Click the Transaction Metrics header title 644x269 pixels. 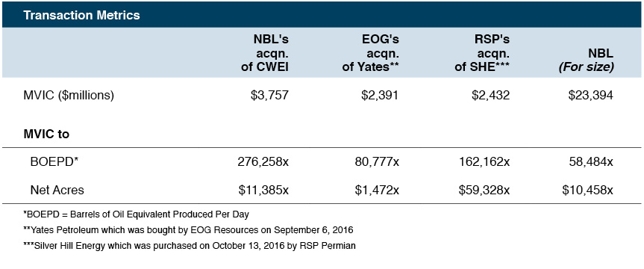click(81, 15)
